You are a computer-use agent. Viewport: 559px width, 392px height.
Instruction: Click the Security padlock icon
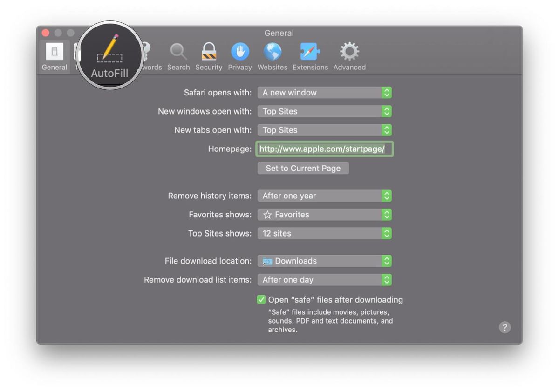(x=209, y=53)
